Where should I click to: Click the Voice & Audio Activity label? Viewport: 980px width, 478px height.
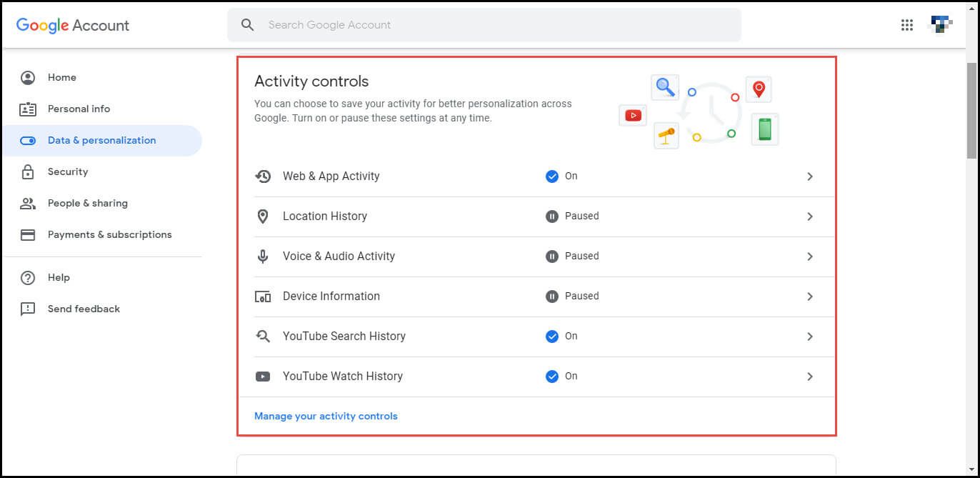(x=339, y=256)
